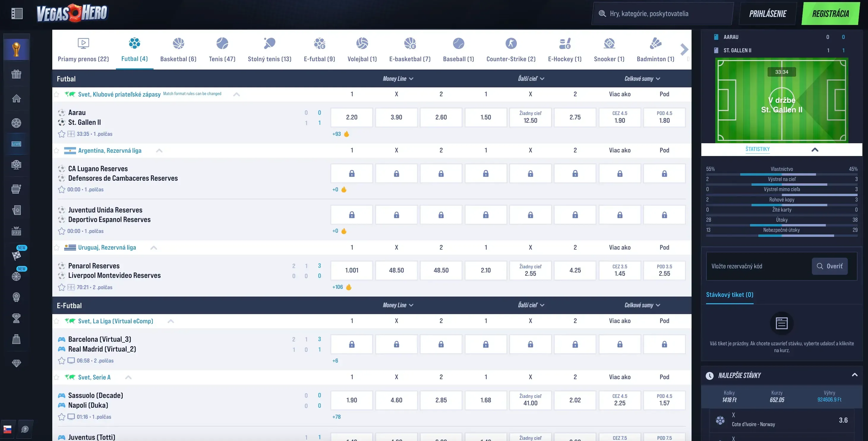The width and height of the screenshot is (868, 441).
Task: Open the gift box promotions icon in sidebar
Action: pyautogui.click(x=16, y=74)
